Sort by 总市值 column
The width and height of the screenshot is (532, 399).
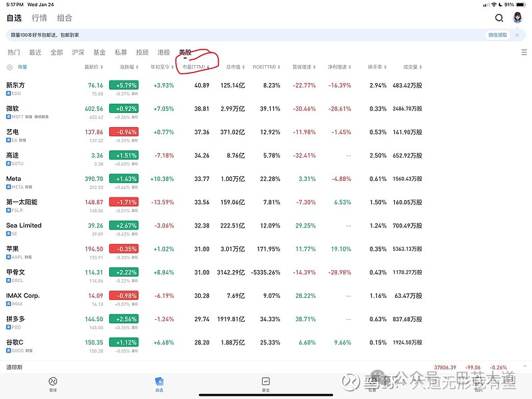click(x=235, y=67)
